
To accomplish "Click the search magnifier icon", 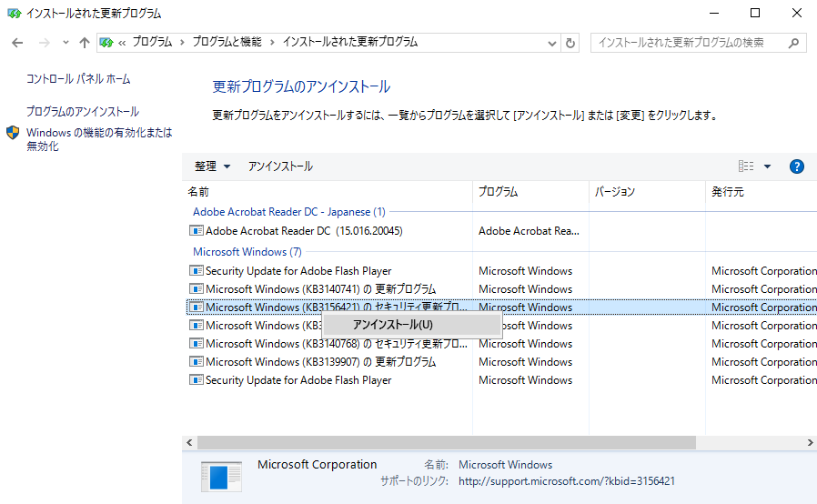I will click(x=793, y=43).
